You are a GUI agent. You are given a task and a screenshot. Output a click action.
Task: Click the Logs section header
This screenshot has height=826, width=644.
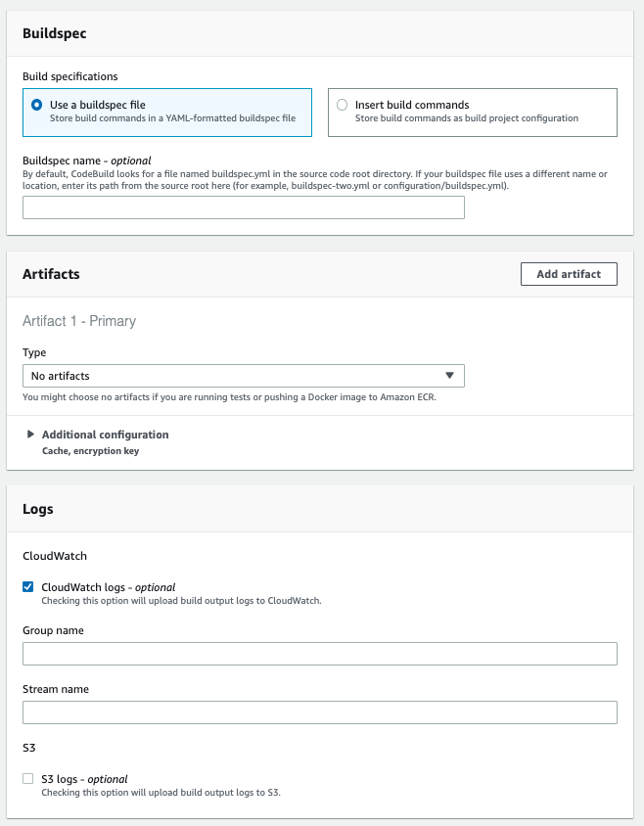[x=38, y=509]
